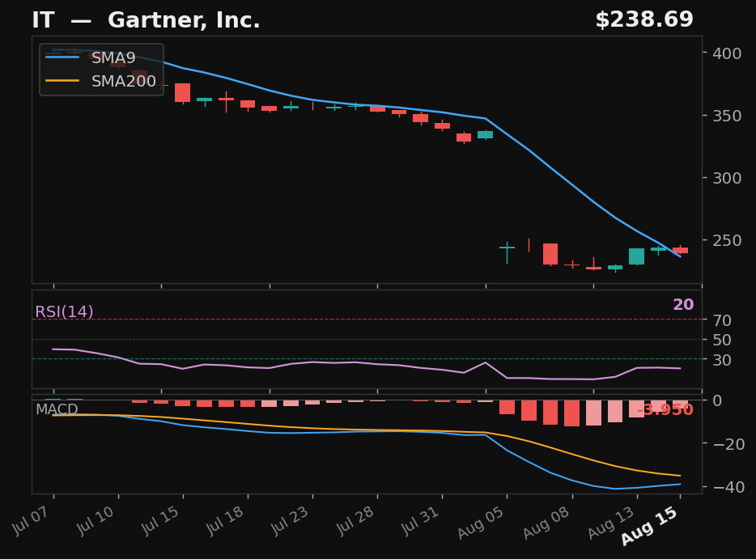Click the tallest red MACD histogram bar

571,413
